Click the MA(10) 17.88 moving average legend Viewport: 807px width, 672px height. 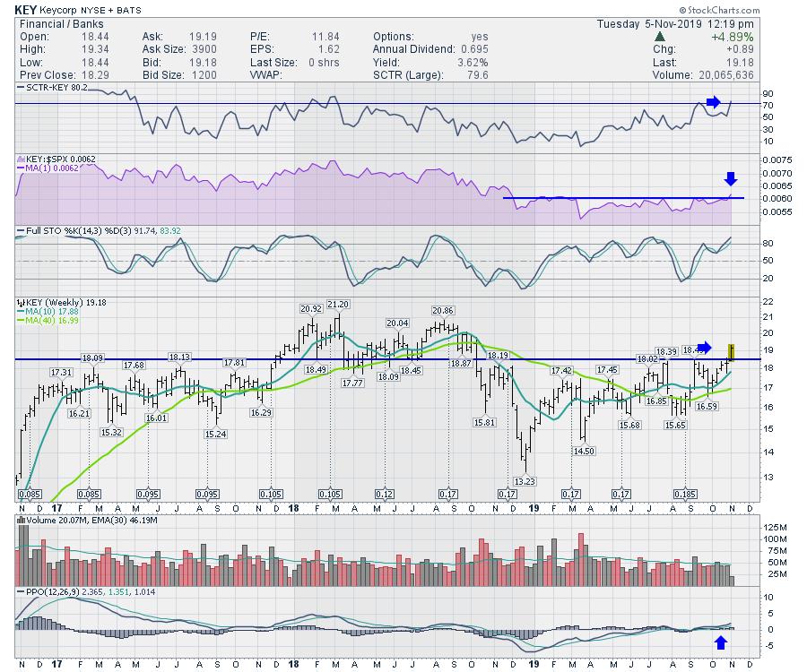48,312
